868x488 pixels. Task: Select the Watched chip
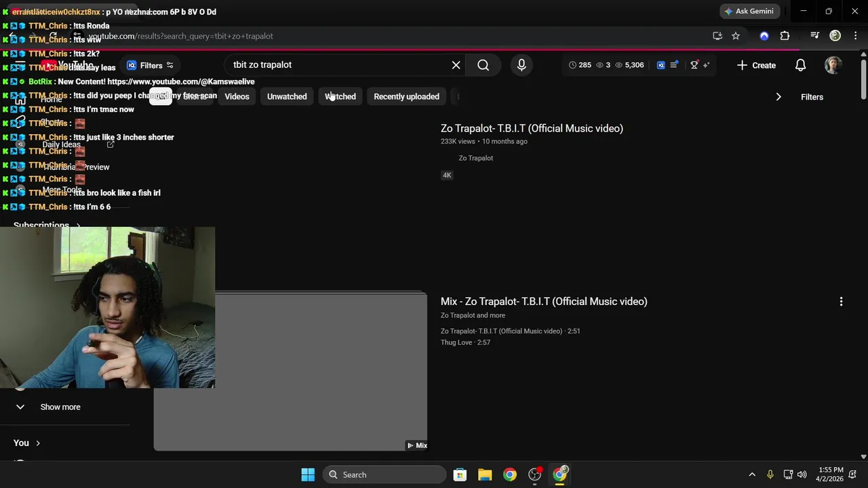[340, 96]
